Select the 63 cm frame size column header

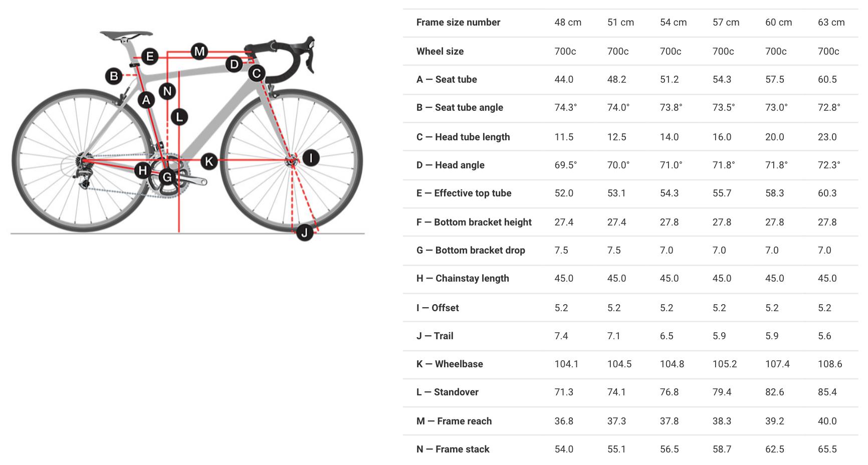coord(831,23)
